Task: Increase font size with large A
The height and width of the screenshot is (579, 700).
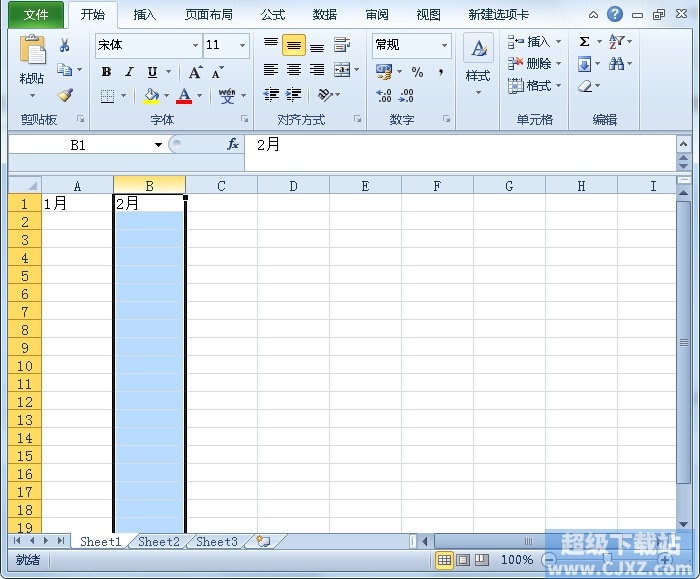Action: coord(195,72)
